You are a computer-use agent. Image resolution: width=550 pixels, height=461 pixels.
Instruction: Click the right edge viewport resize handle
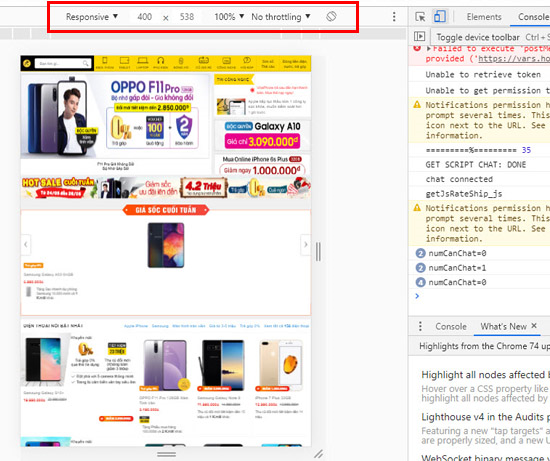[x=318, y=251]
